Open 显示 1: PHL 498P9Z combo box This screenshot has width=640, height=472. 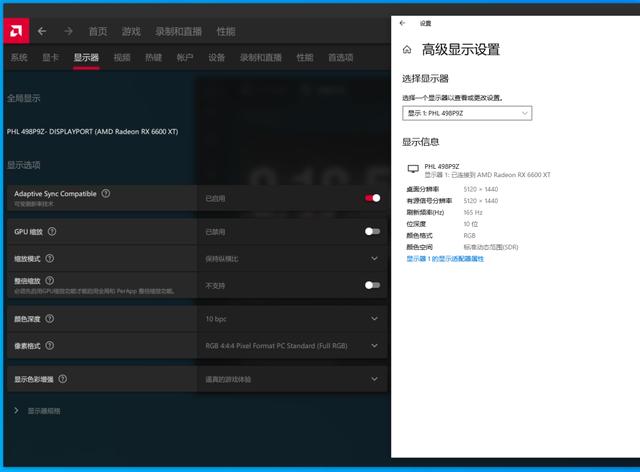click(x=467, y=113)
